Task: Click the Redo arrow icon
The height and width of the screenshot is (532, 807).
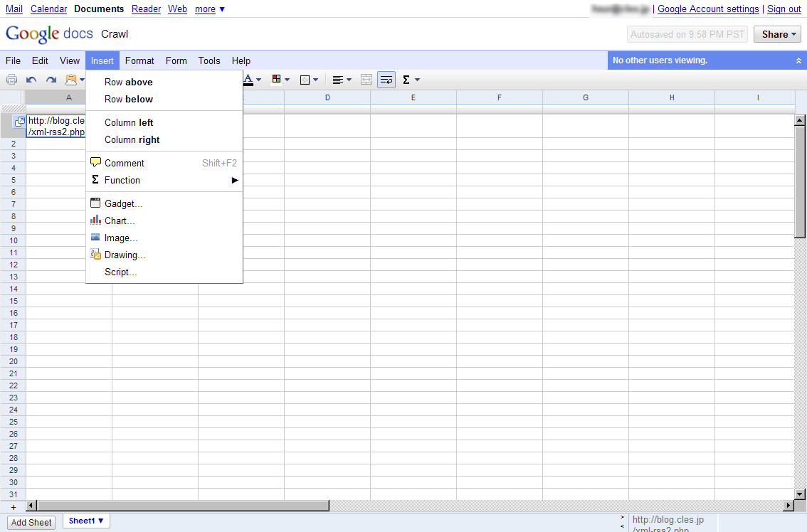Action: click(x=51, y=80)
